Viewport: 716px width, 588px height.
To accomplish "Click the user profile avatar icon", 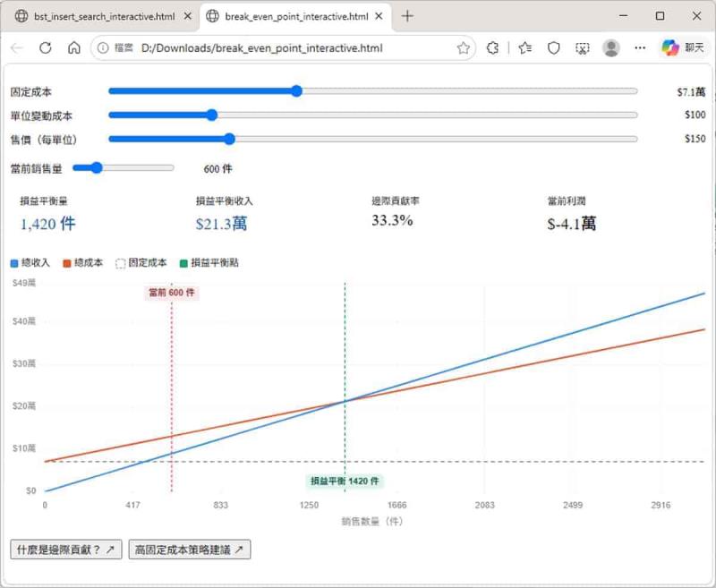I will tap(611, 47).
